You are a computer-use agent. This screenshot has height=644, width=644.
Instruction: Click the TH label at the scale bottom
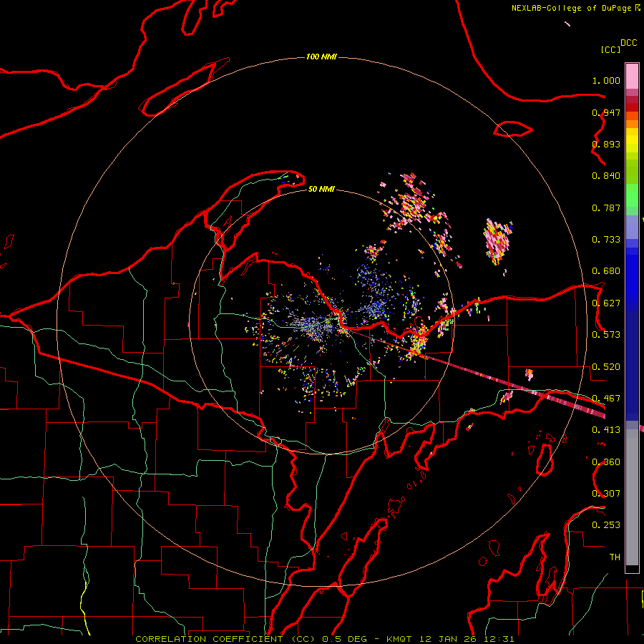pos(615,557)
